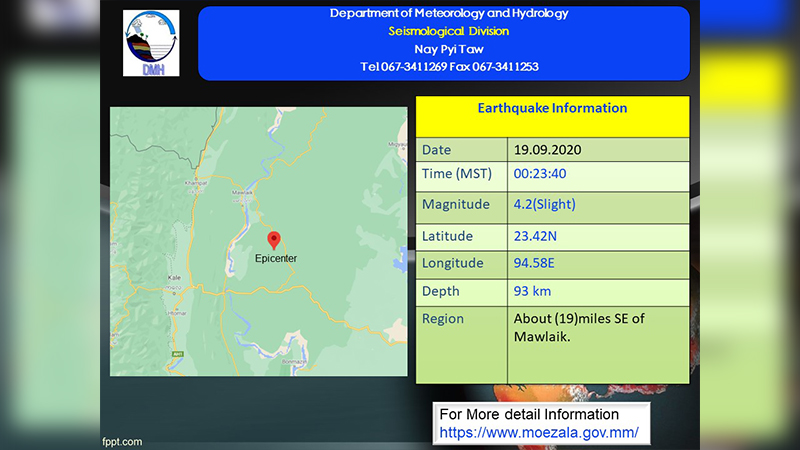Viewport: 800px width, 450px height.
Task: Click the Date value 19.09.2020
Action: 547,149
